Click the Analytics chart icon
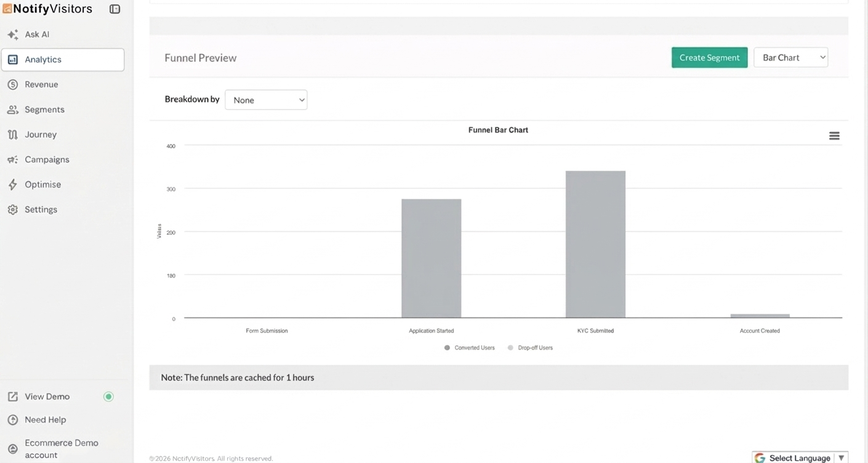868x463 pixels. coord(12,60)
